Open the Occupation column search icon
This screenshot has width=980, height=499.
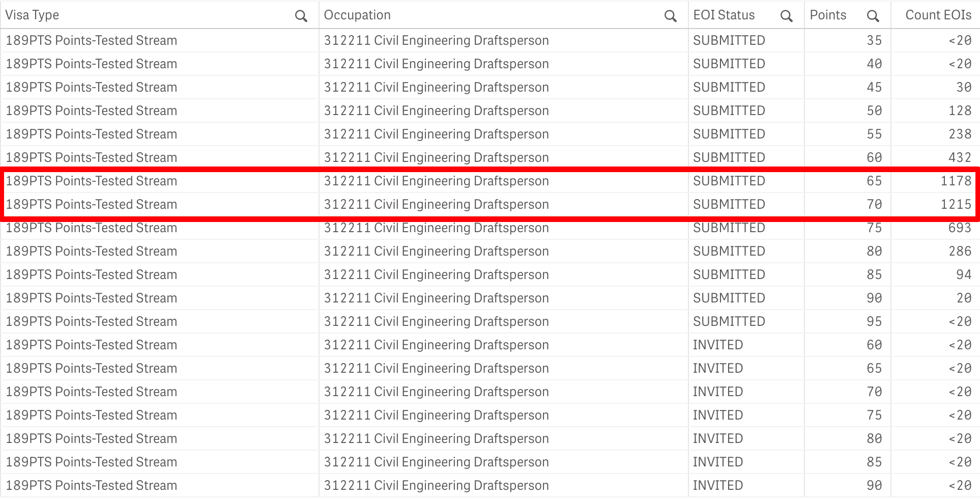click(x=670, y=16)
